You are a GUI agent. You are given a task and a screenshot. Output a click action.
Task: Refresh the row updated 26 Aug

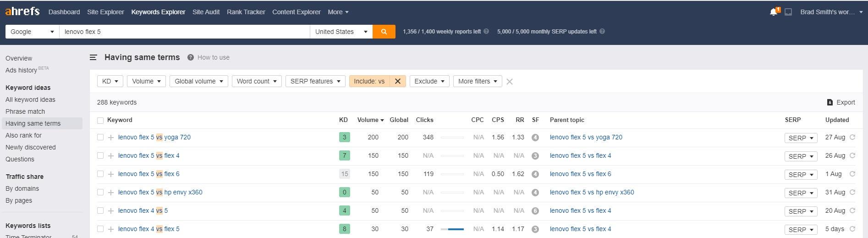point(852,155)
